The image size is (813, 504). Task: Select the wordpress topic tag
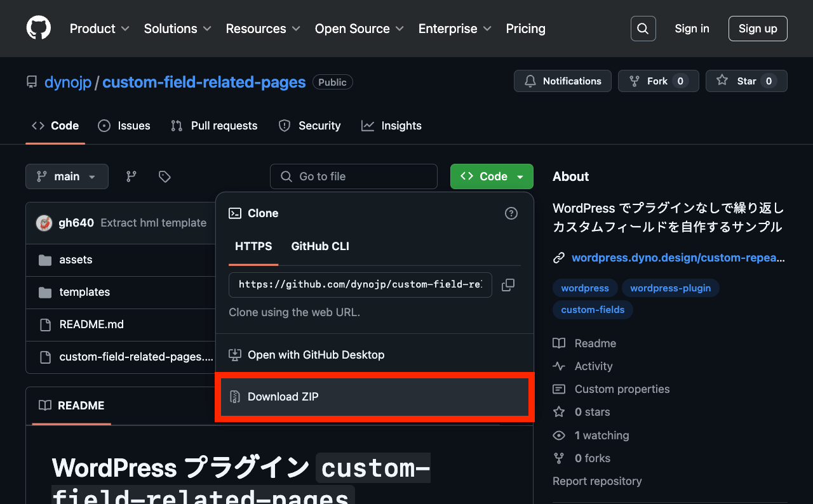click(x=585, y=288)
